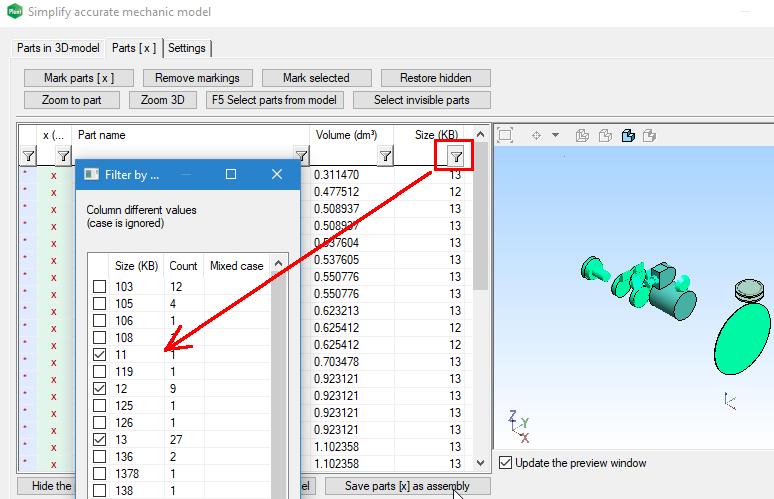
Task: Open the preview view orientation dropdown arrow
Action: point(555,135)
